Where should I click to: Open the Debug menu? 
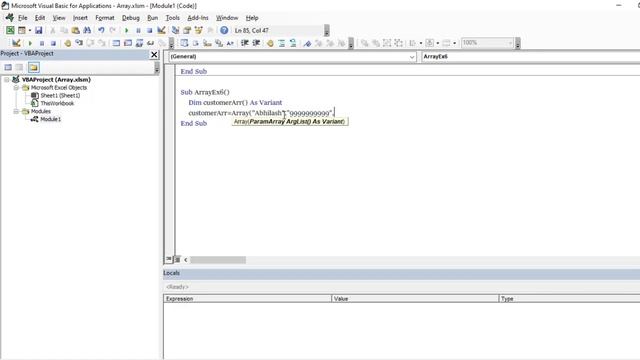pos(131,18)
